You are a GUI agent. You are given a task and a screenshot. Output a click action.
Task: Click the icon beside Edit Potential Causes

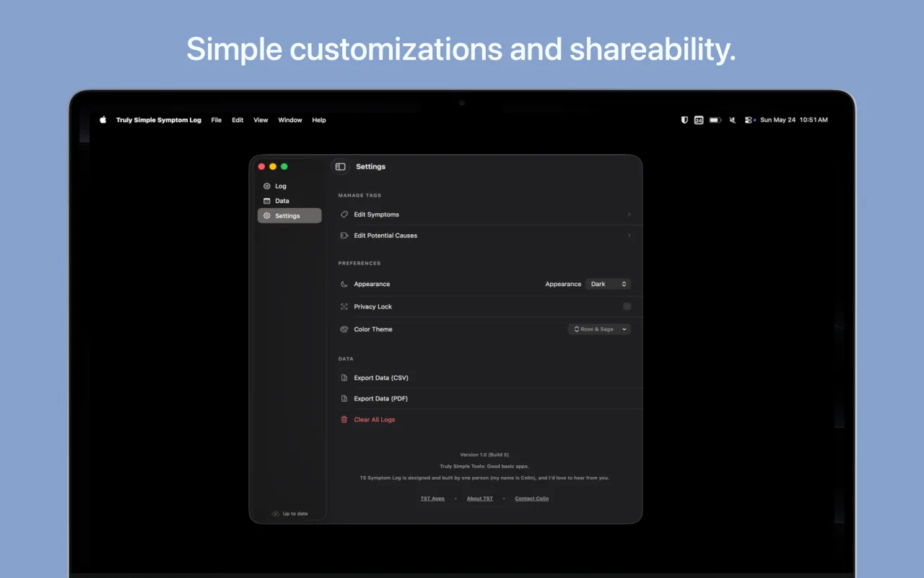pyautogui.click(x=344, y=236)
